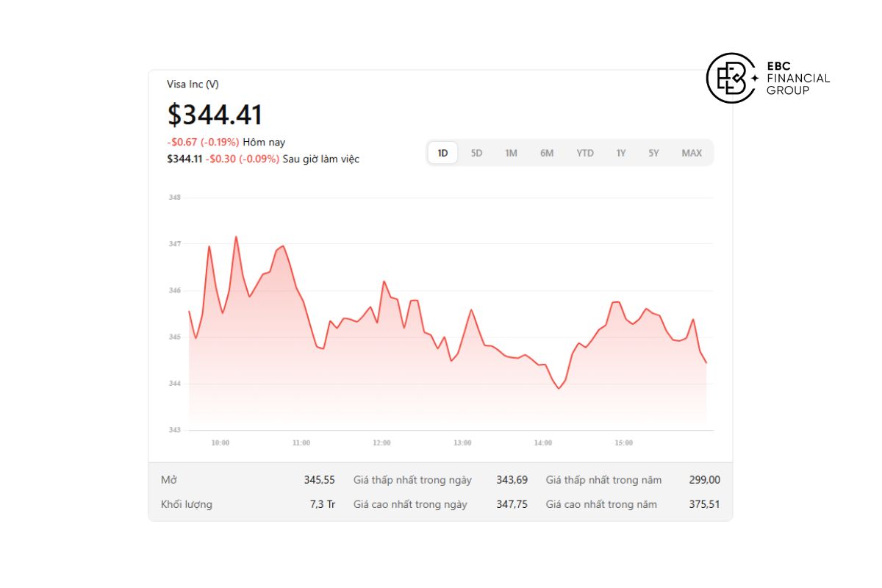The image size is (882, 588).
Task: Click the $344.41 current price
Action: pyautogui.click(x=215, y=115)
